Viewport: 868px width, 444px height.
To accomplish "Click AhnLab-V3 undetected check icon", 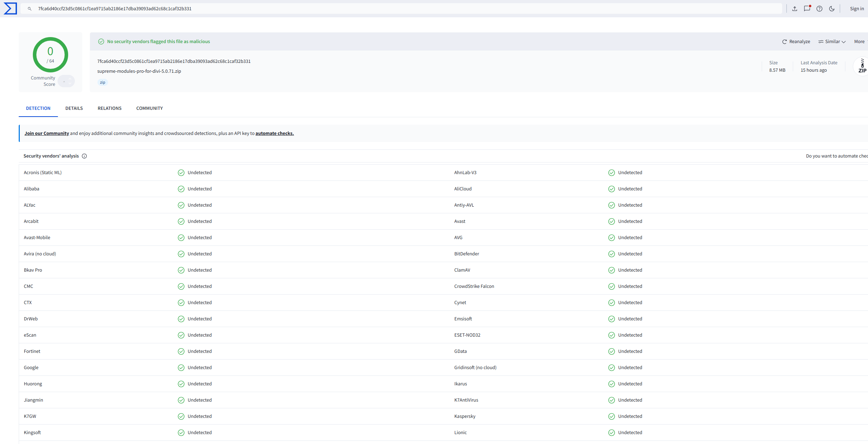I will tap(612, 173).
